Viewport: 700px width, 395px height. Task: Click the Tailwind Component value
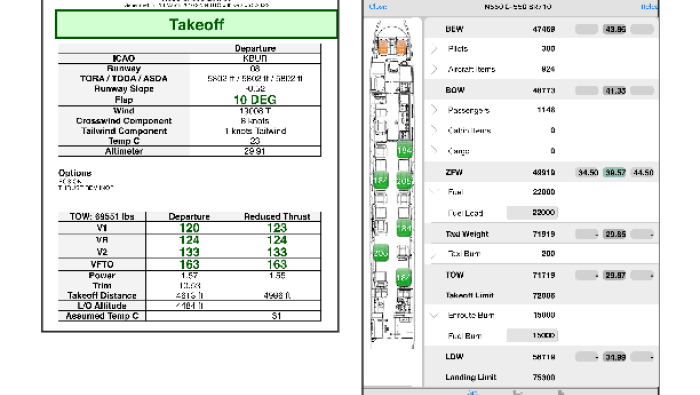point(255,131)
